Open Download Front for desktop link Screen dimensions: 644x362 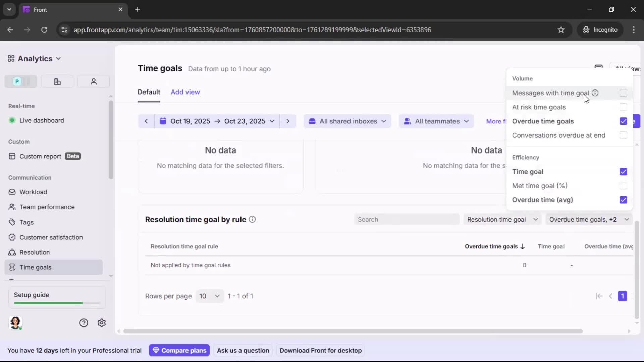(x=320, y=350)
